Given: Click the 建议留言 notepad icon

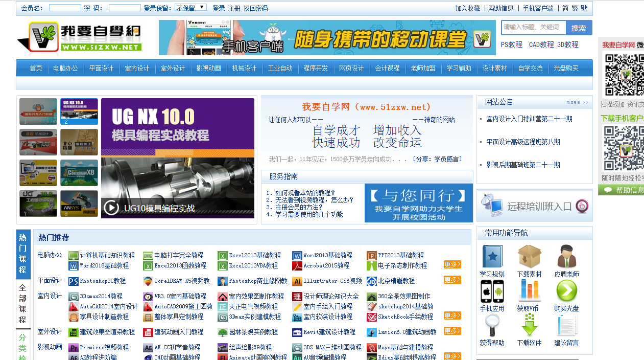Looking at the screenshot, I should point(566,326).
